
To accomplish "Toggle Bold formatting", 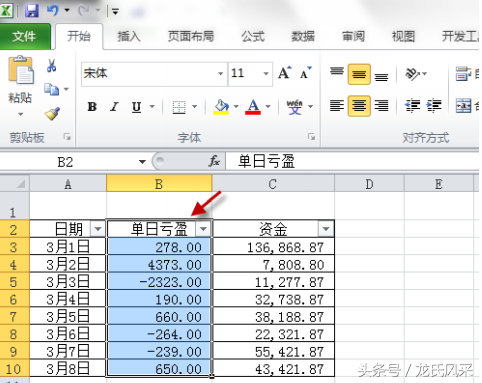I will click(x=92, y=107).
